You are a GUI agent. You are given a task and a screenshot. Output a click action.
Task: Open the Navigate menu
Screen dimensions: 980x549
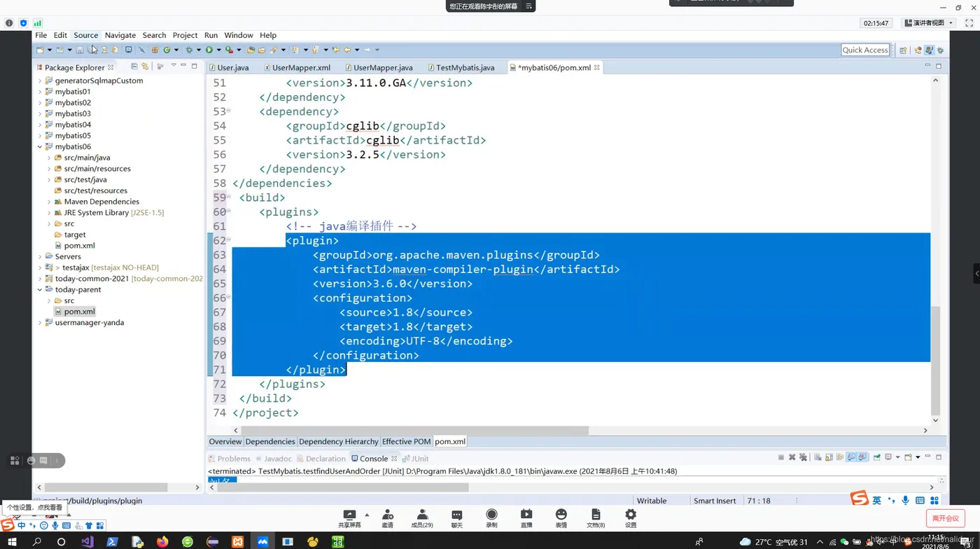[x=120, y=35]
